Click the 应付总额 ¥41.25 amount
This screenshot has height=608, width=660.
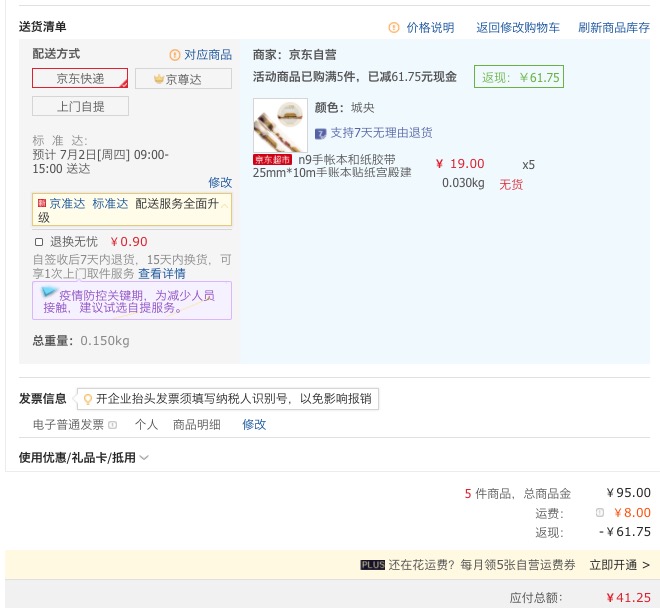[628, 597]
